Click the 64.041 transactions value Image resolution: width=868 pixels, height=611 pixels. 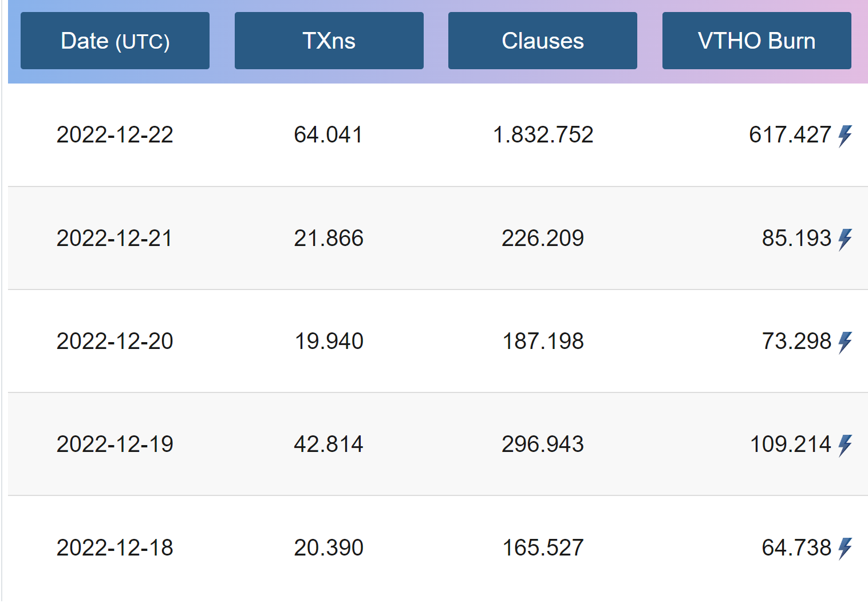tap(329, 135)
